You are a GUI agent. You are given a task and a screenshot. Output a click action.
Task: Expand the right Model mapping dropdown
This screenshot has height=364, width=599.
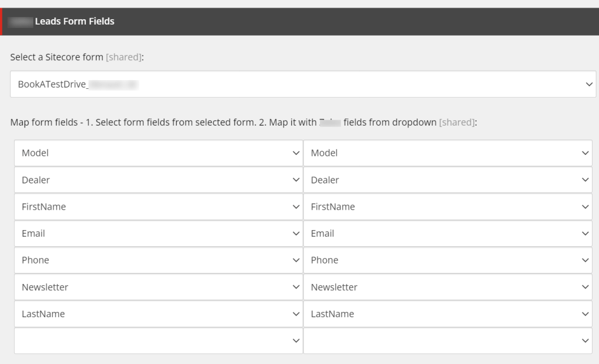(x=447, y=153)
